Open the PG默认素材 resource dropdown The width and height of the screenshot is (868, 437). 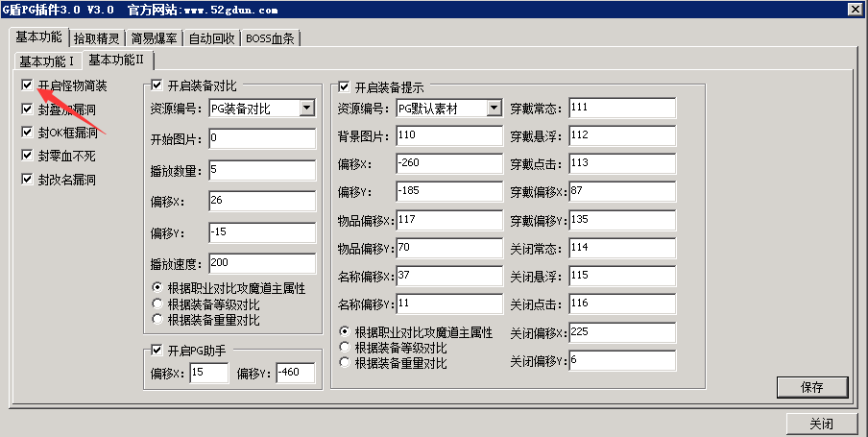(494, 108)
